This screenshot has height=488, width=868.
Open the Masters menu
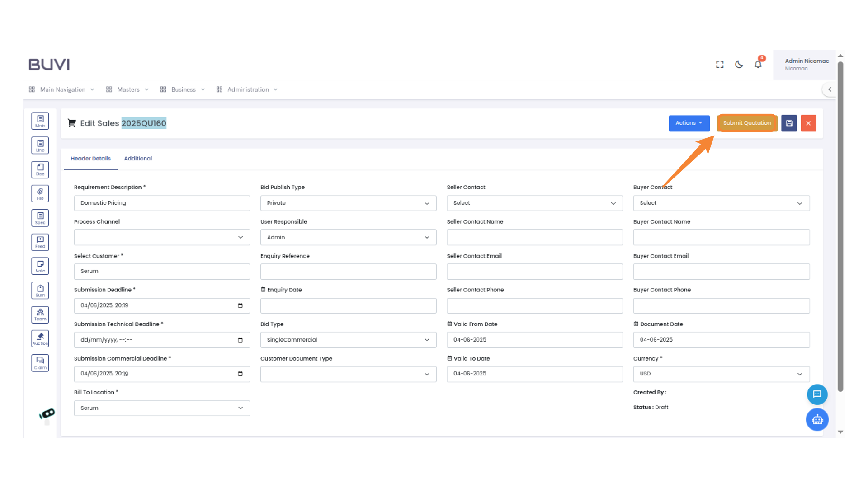[128, 89]
